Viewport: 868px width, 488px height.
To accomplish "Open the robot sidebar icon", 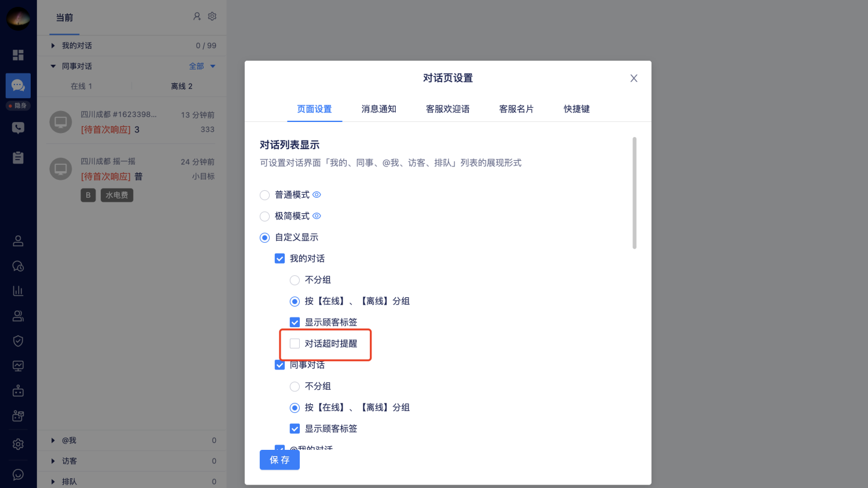I will (18, 391).
